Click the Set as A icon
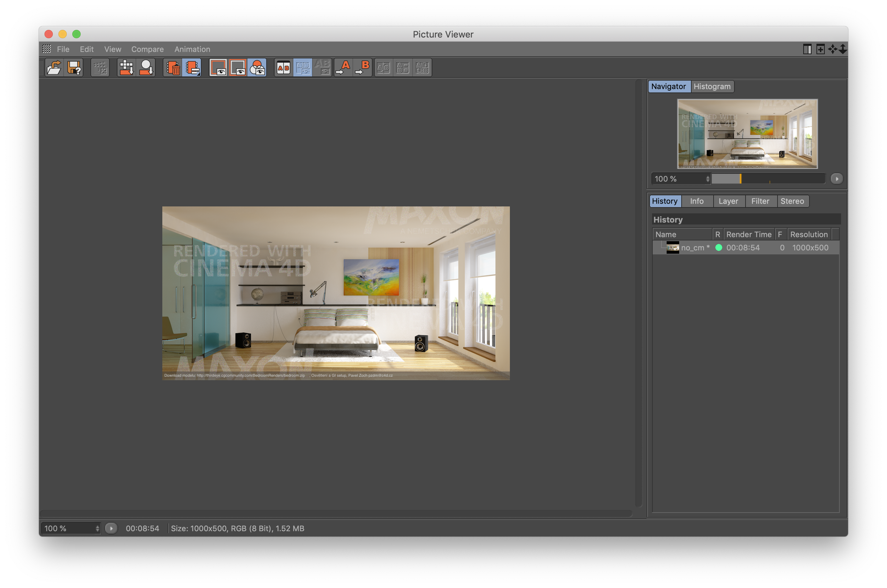 (343, 68)
